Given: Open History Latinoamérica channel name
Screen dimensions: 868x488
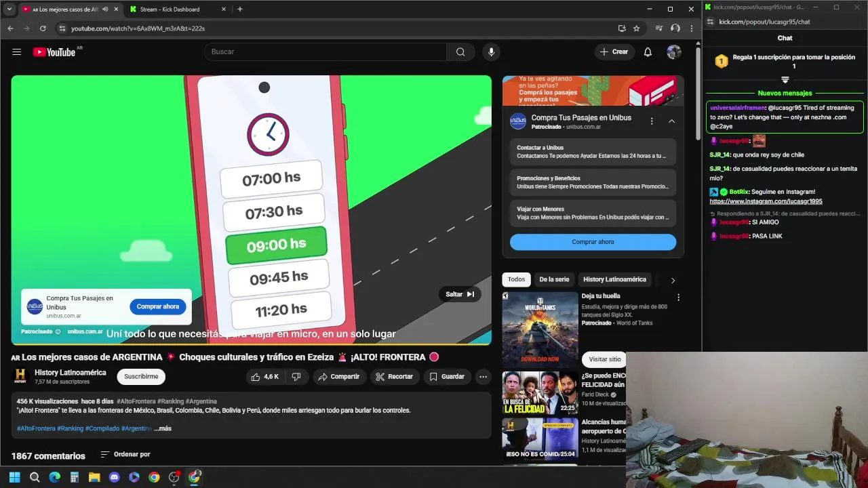Looking at the screenshot, I should coord(71,373).
